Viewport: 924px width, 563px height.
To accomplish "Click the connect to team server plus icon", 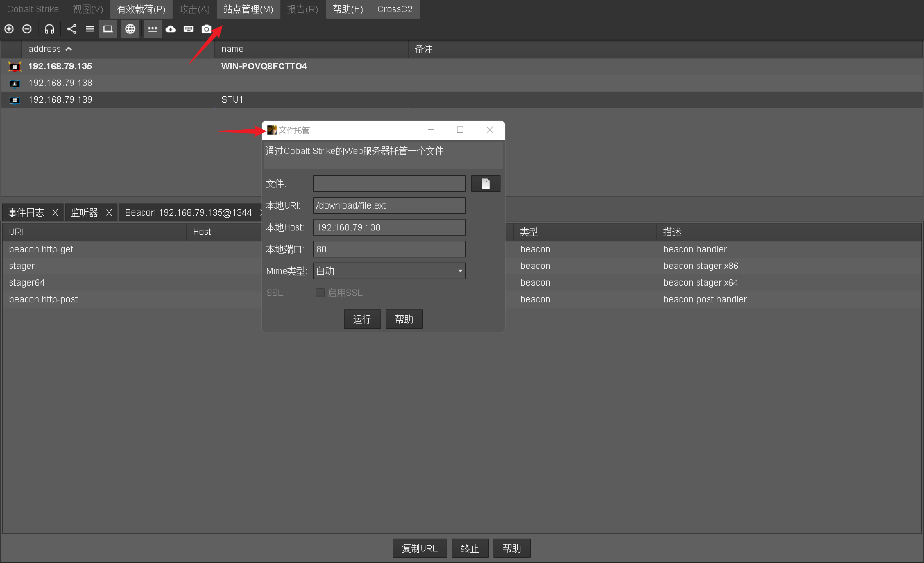I will tap(9, 29).
